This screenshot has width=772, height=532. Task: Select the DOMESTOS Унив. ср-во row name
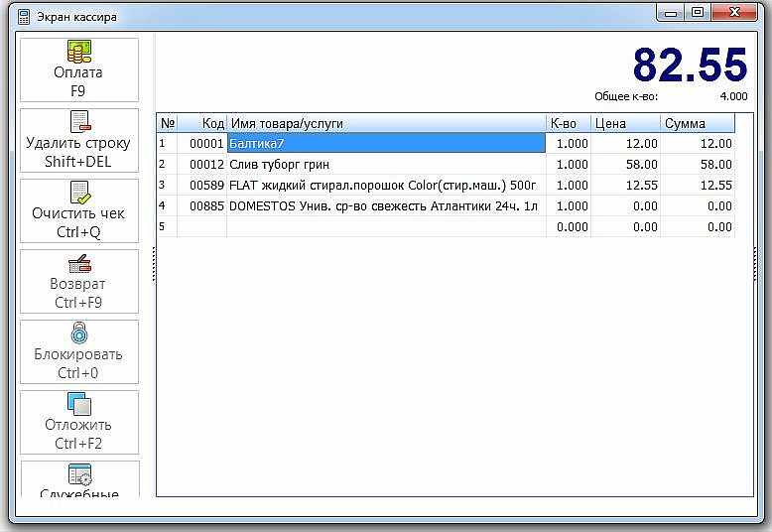click(x=384, y=205)
